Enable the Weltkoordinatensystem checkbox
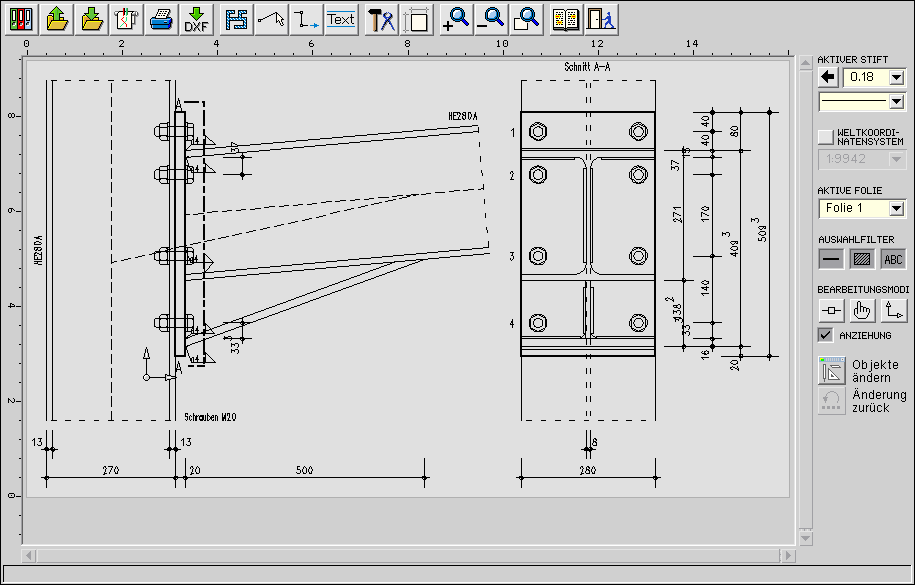 [x=825, y=136]
